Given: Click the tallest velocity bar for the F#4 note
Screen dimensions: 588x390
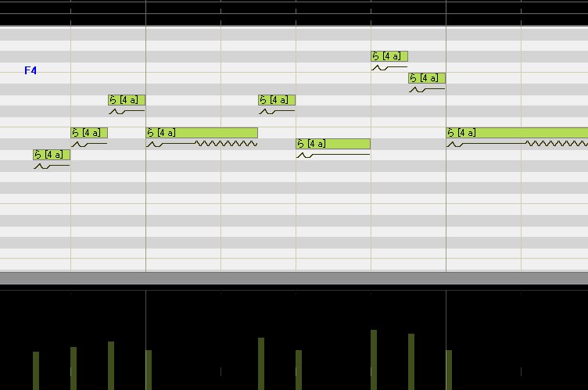Looking at the screenshot, I should [x=374, y=360].
